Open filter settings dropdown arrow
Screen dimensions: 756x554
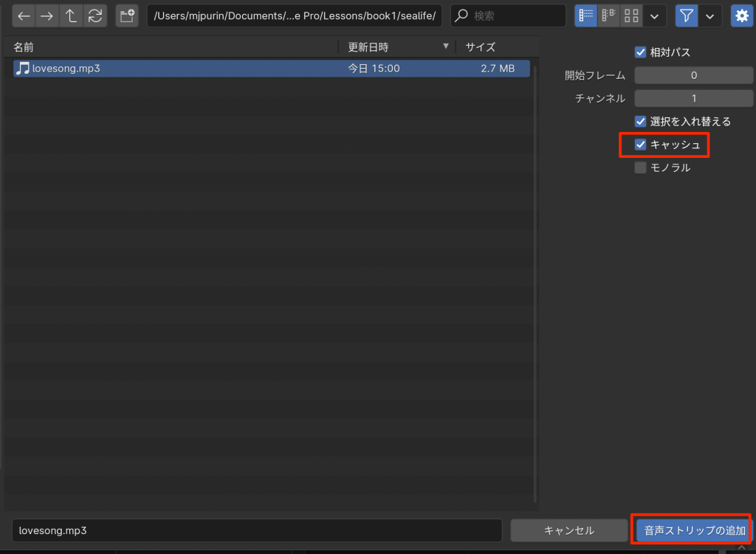[710, 15]
